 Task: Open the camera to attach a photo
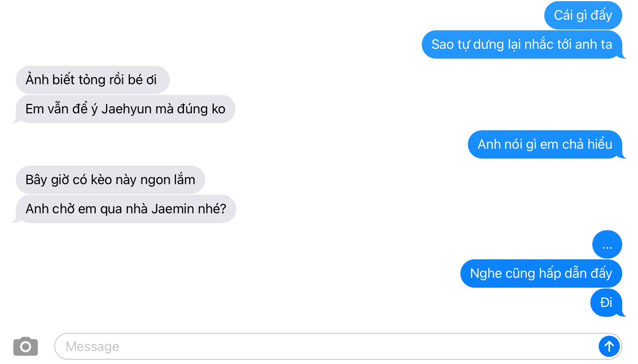tap(26, 346)
